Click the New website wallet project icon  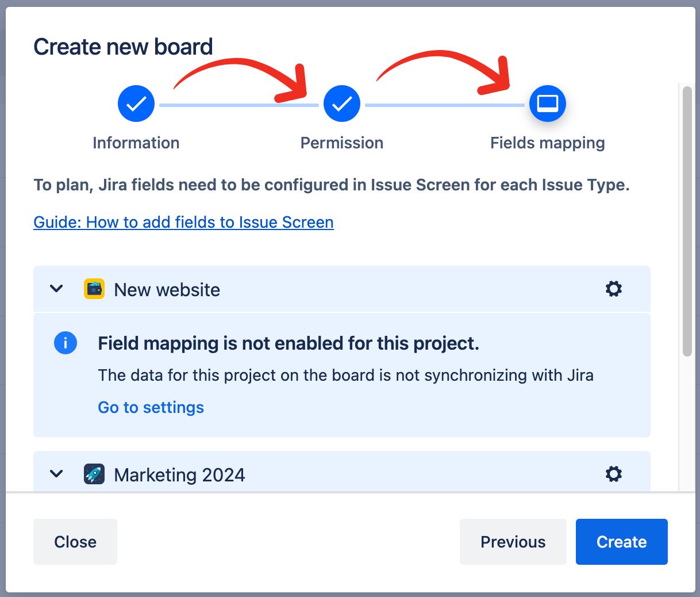[x=94, y=289]
